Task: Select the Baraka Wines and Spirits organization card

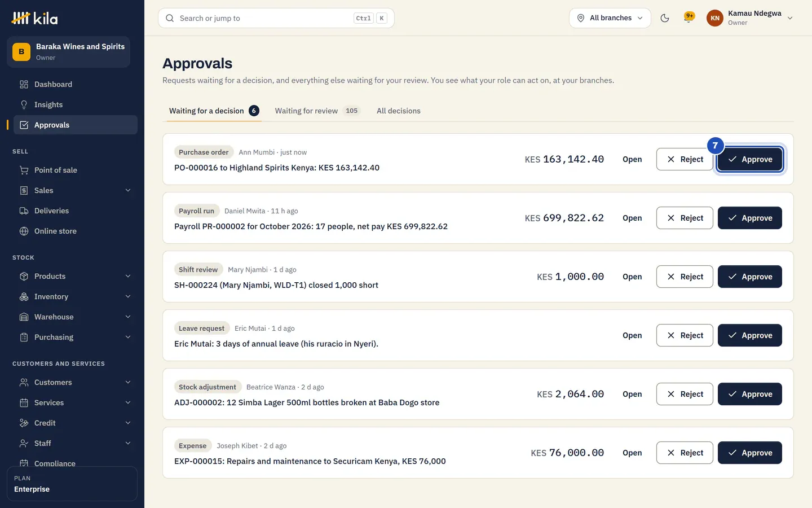Action: click(69, 52)
